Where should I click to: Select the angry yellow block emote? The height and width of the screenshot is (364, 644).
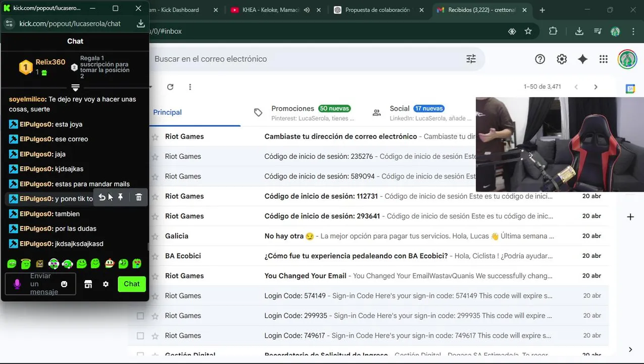click(39, 263)
